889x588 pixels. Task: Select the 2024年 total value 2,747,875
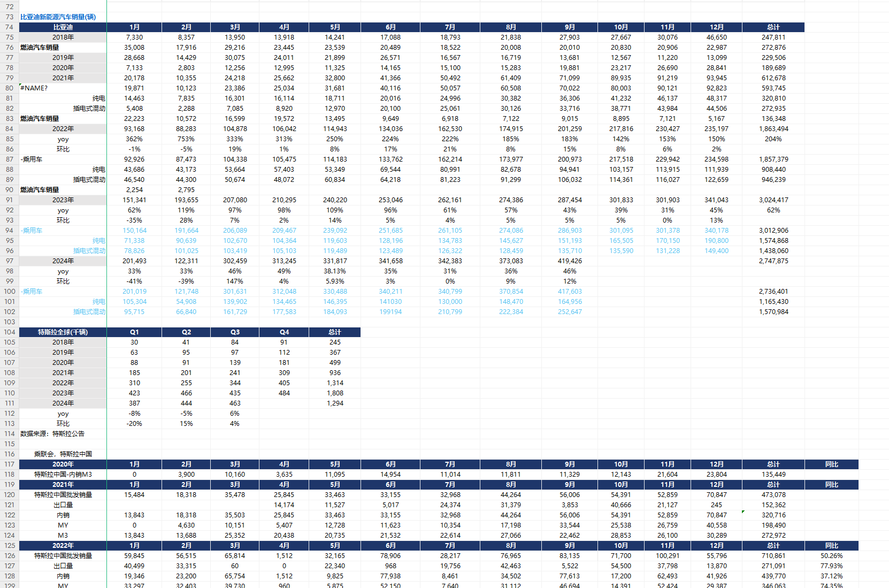pyautogui.click(x=773, y=261)
